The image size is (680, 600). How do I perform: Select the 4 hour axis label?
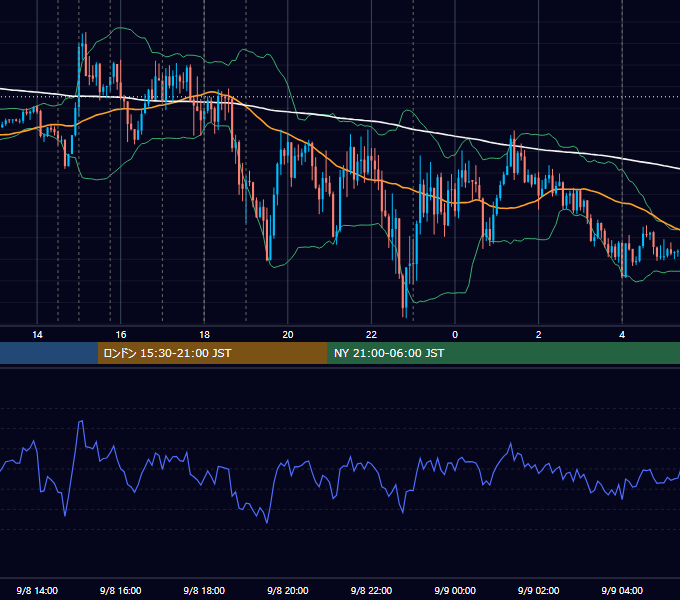pyautogui.click(x=622, y=335)
